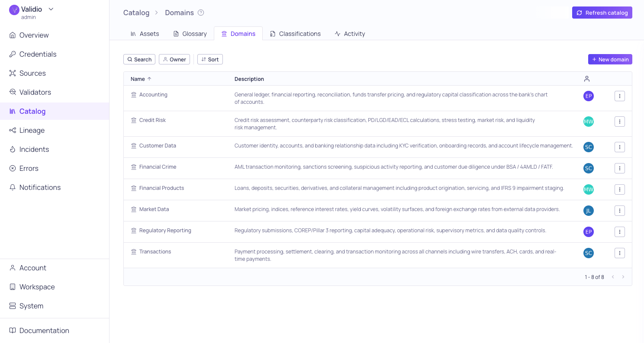Open options menu for Financial Products domain
Viewport: 644px width, 343px height.
point(620,189)
